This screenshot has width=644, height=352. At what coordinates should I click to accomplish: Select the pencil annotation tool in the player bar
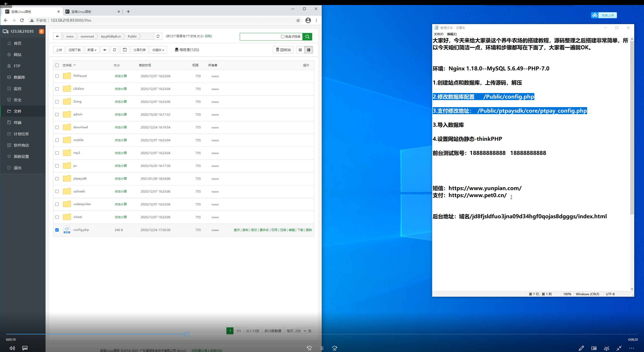pos(582,348)
